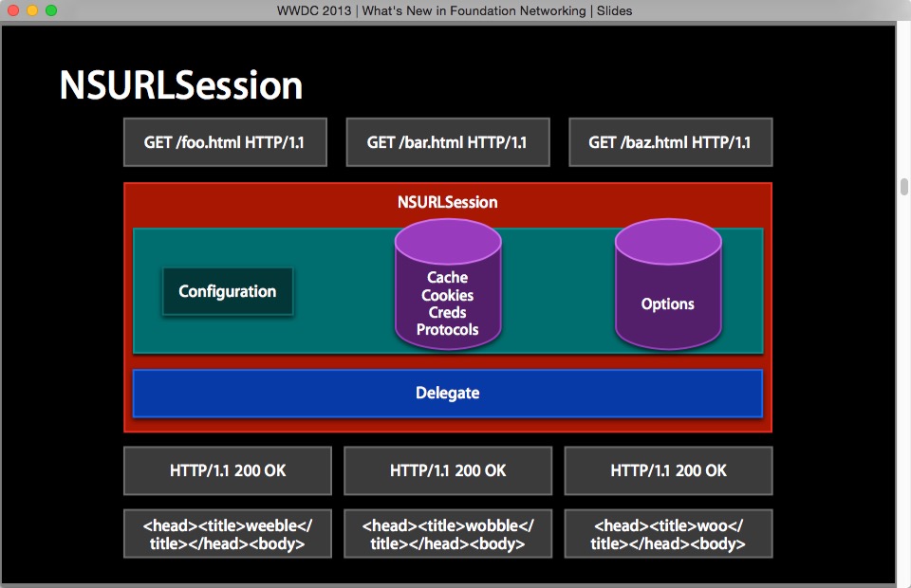Click the GET /baz.html HTTP/1.1 request box
911x588 pixels.
(x=671, y=142)
